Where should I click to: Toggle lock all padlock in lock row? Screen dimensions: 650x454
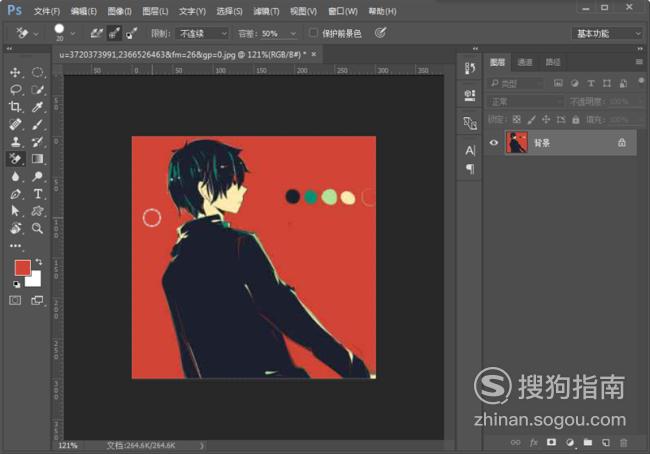(576, 119)
